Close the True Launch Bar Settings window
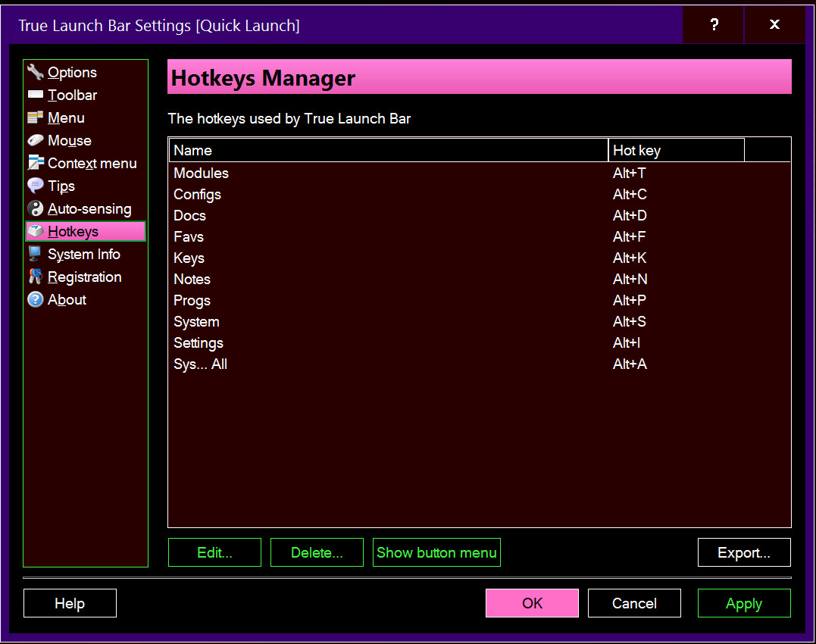This screenshot has width=816, height=644. pyautogui.click(x=774, y=24)
